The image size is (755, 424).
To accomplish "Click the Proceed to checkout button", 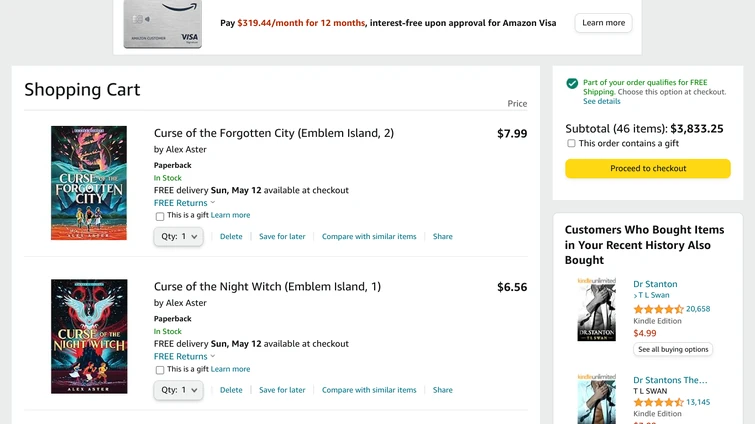I will [x=648, y=168].
